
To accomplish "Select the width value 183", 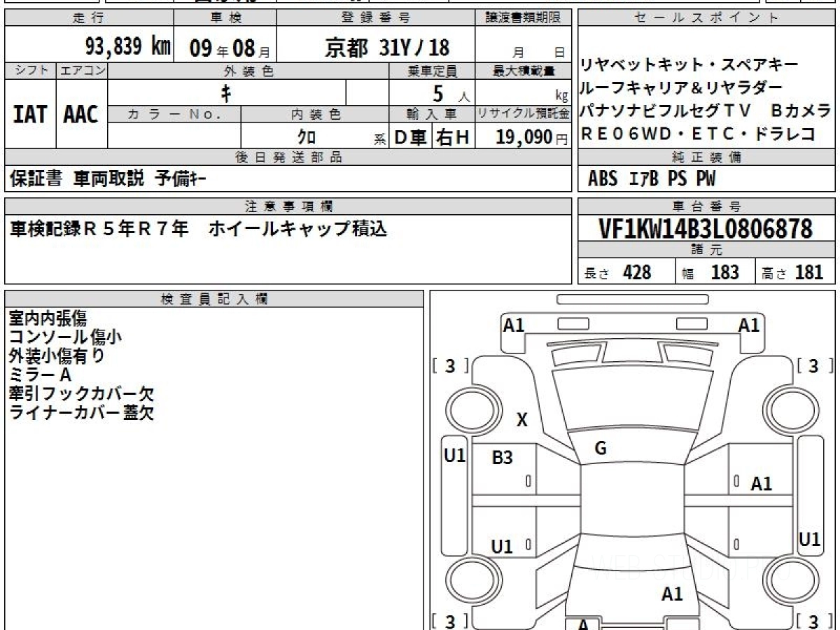I will pyautogui.click(x=724, y=272).
